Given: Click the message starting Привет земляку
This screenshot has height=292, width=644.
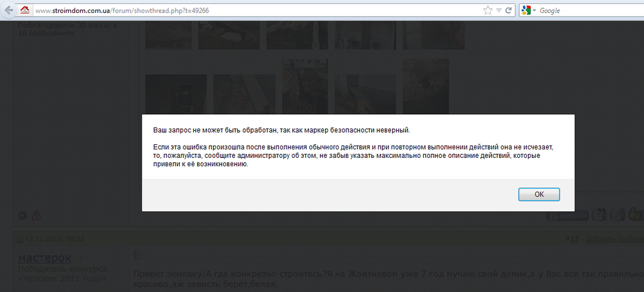Looking at the screenshot, I should (388, 279).
